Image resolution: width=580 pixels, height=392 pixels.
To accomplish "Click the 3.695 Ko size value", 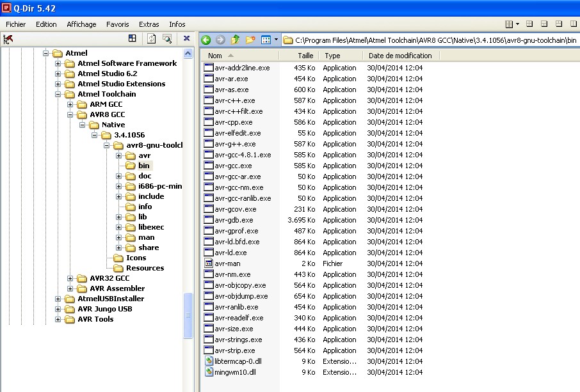I will (x=301, y=220).
